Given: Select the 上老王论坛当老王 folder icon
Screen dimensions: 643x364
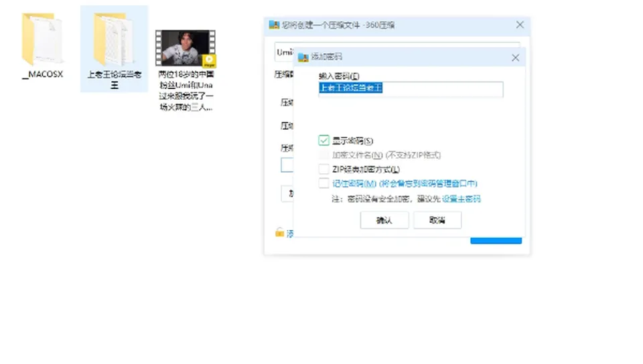Looking at the screenshot, I should pos(114,39).
